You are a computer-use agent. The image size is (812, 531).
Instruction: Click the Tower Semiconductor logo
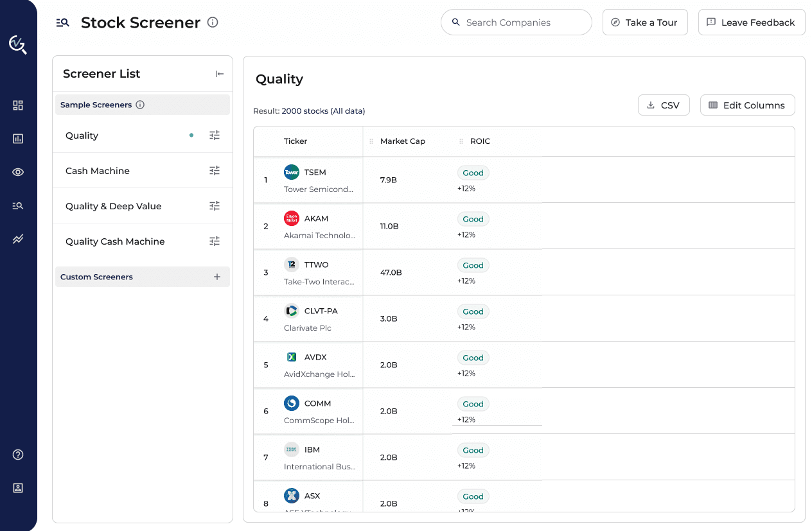coord(292,172)
